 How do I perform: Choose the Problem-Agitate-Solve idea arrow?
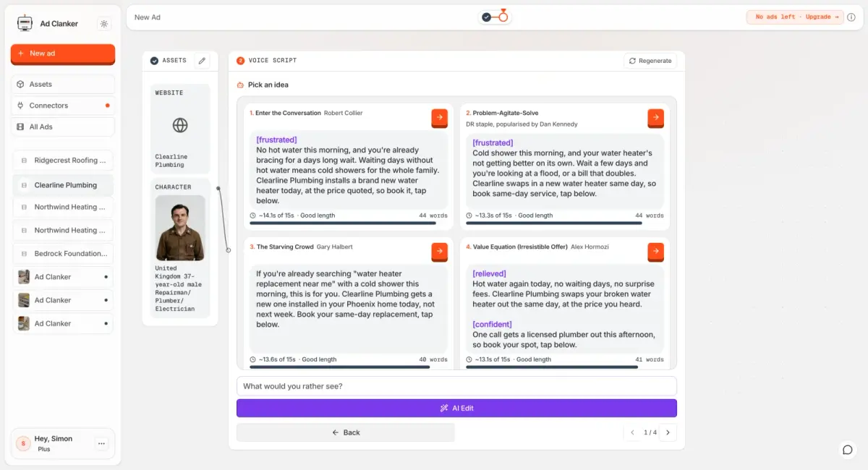[655, 117]
